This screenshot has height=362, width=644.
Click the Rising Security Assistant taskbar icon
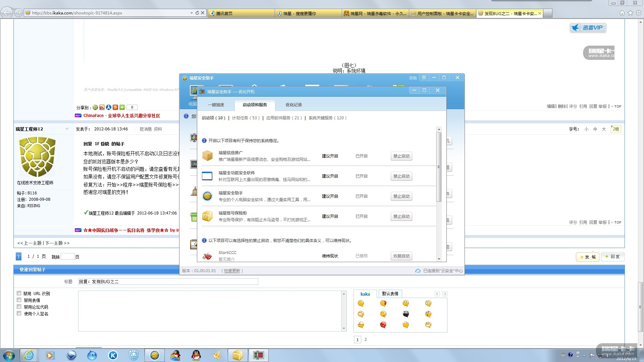pyautogui.click(x=155, y=355)
